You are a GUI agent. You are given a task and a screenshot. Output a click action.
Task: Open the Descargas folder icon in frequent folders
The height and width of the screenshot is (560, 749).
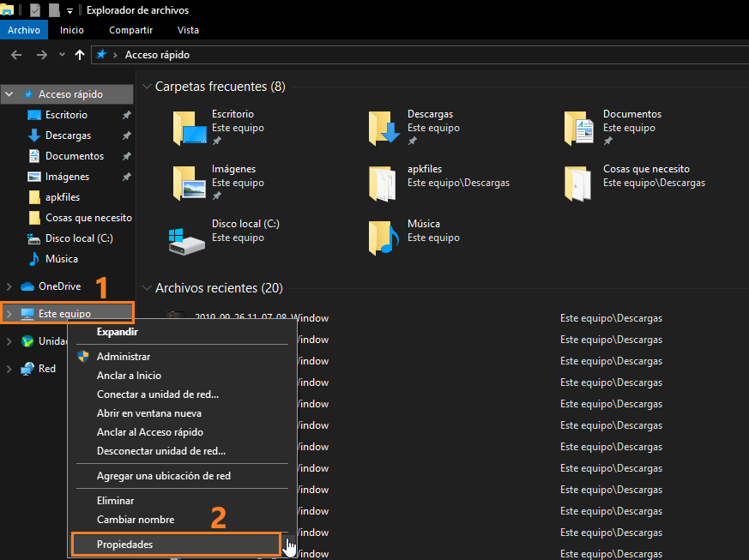point(384,128)
